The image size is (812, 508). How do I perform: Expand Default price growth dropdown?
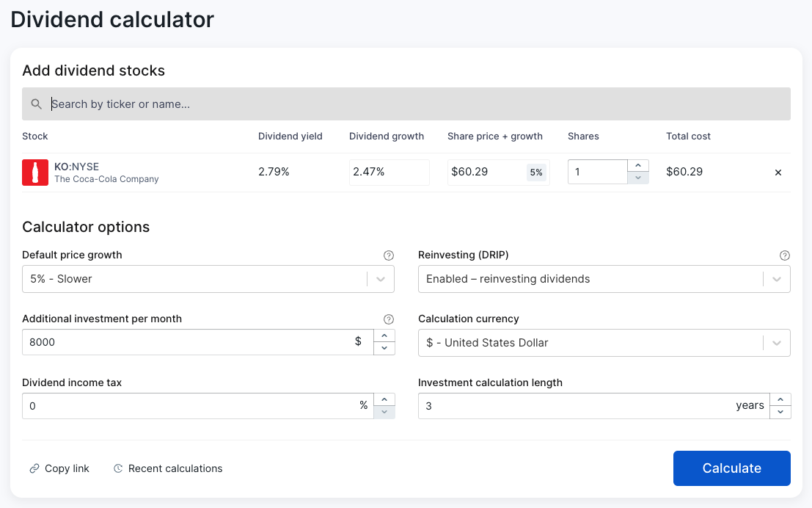[381, 279]
